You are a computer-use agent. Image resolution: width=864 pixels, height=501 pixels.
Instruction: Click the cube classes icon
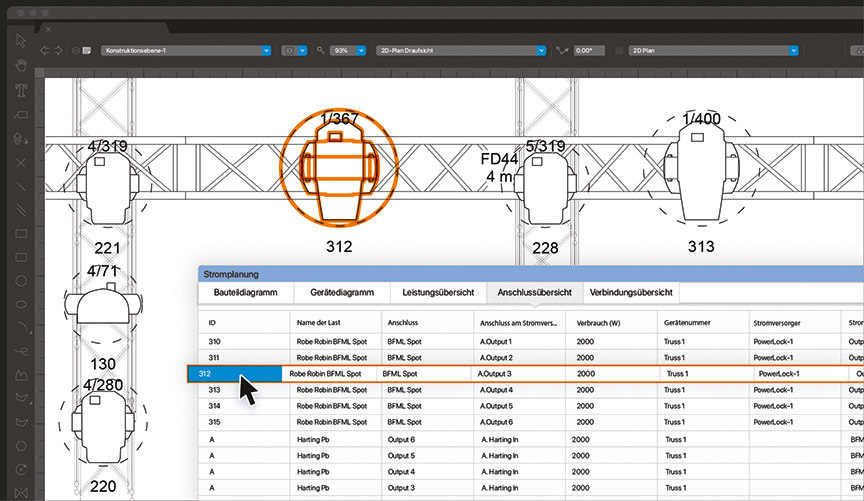pyautogui.click(x=76, y=50)
